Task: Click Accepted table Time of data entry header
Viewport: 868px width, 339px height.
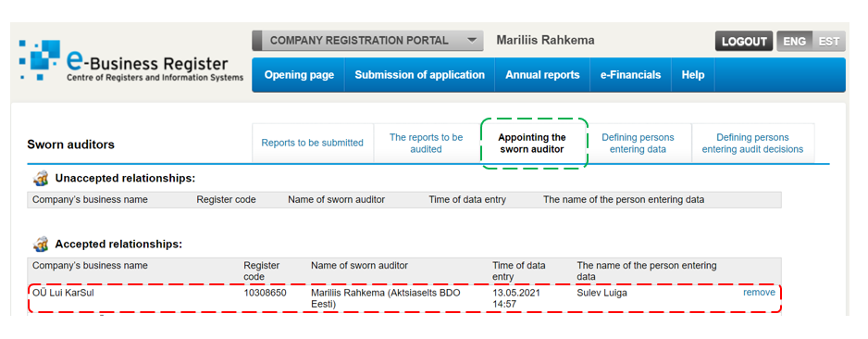Action: click(519, 270)
